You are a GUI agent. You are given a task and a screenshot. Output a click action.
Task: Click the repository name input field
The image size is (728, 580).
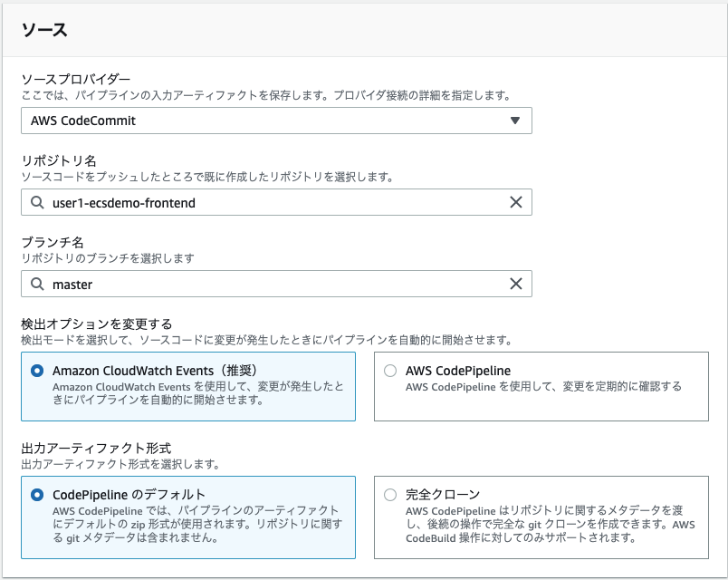(276, 202)
